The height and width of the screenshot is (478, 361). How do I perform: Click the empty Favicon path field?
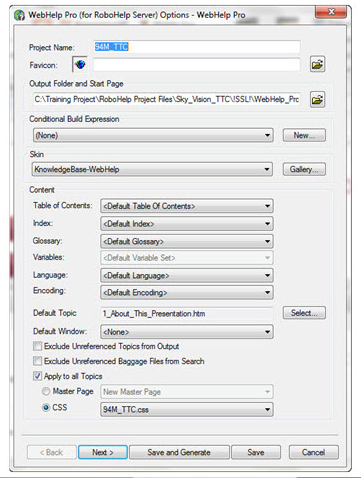pyautogui.click(x=197, y=64)
